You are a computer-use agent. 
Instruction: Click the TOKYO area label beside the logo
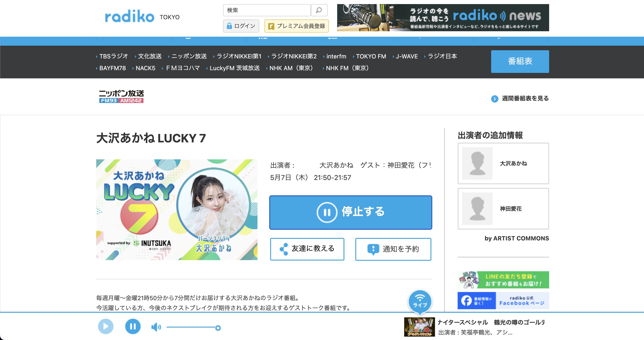[x=170, y=17]
